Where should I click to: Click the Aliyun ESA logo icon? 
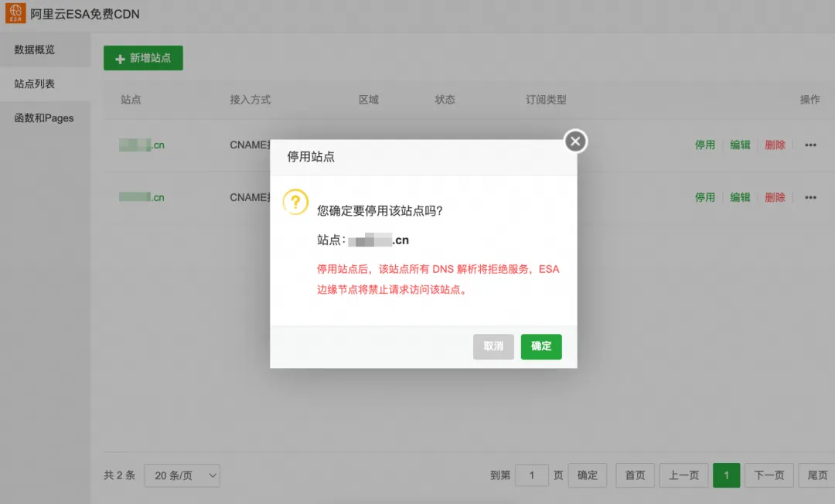(x=15, y=13)
